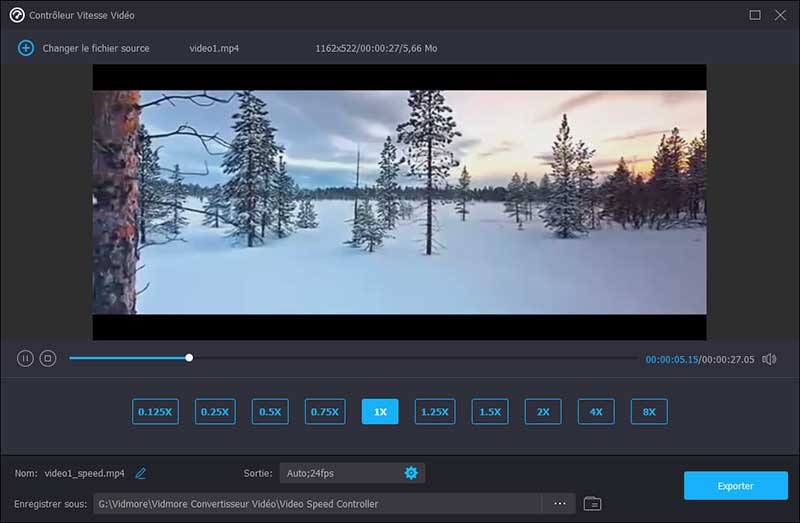Select 0.25X playback speed

214,411
